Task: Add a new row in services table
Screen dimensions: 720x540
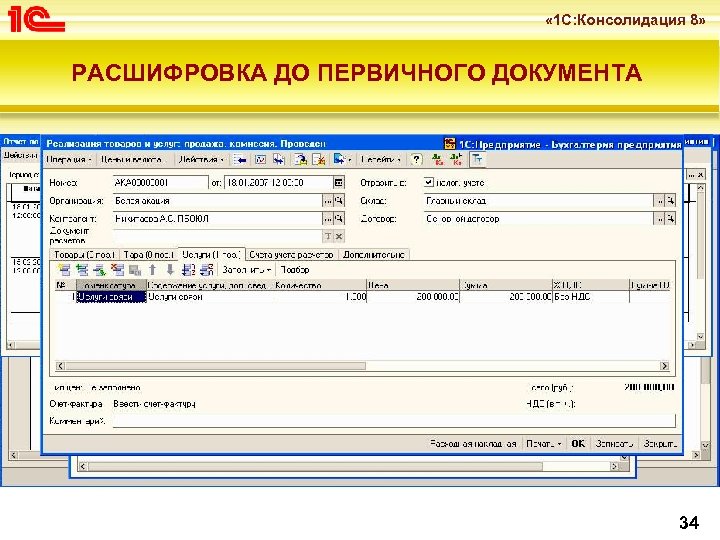Action: point(65,270)
